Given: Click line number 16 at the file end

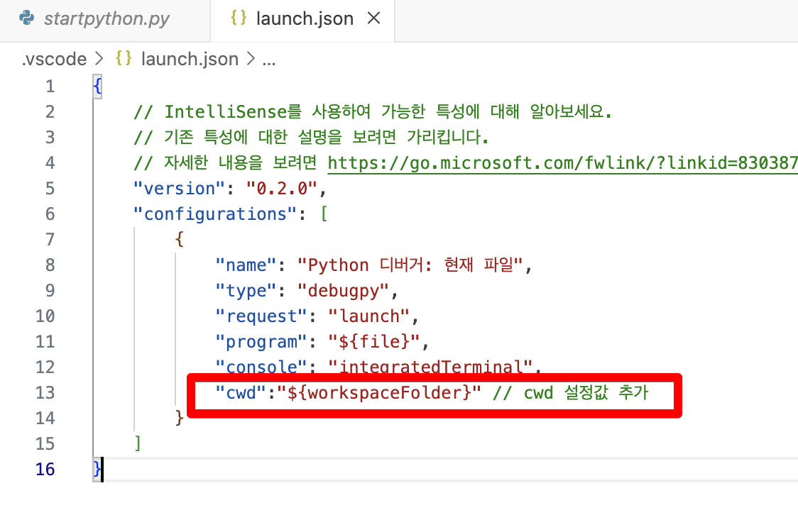Looking at the screenshot, I should pos(45,469).
